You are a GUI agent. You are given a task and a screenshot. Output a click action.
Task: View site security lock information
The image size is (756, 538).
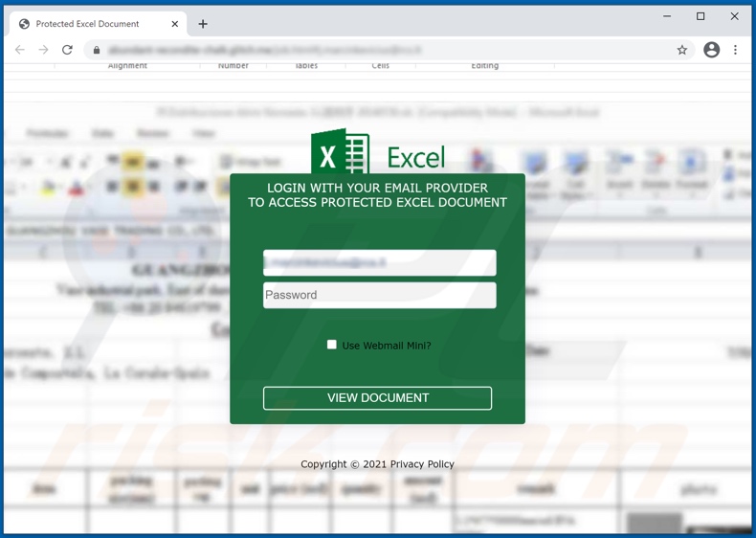97,50
